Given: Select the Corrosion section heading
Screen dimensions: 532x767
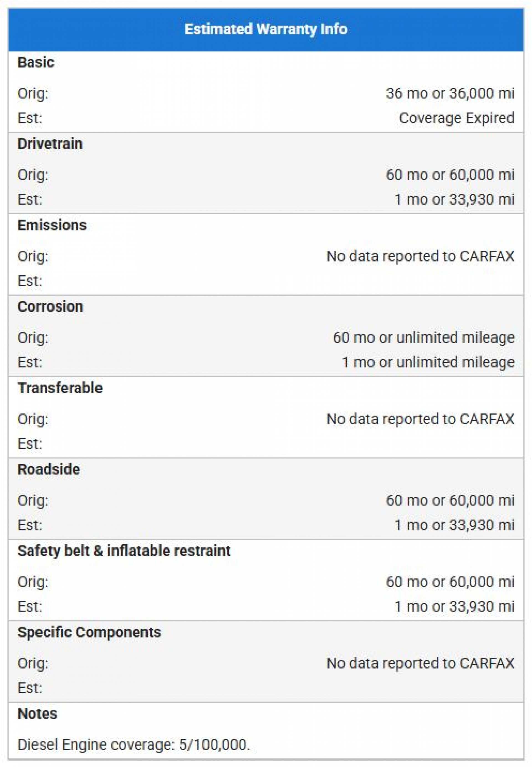Looking at the screenshot, I should click(x=50, y=307).
